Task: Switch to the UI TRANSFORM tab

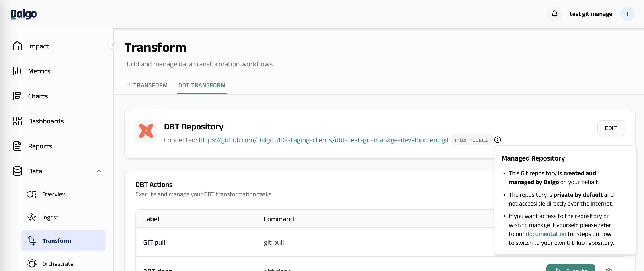Action: [147, 85]
